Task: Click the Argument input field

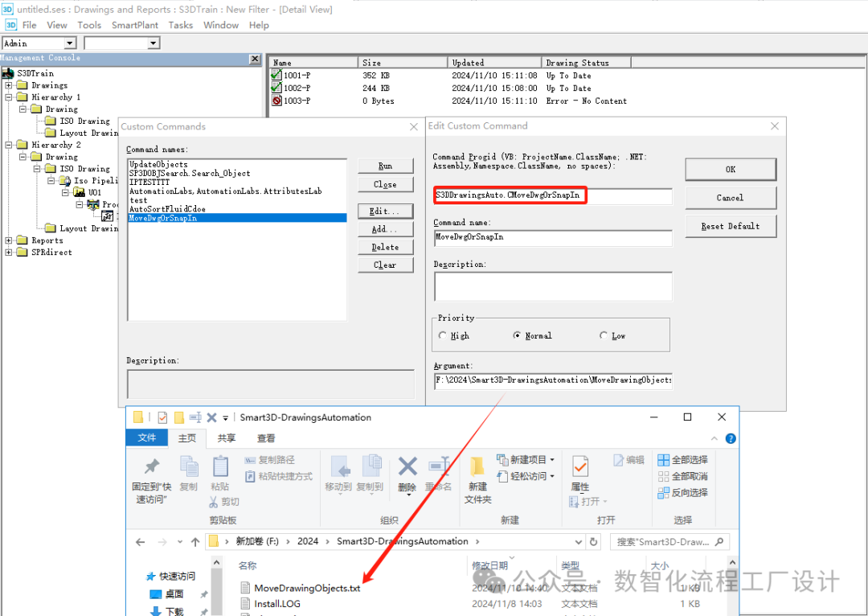Action: pos(553,380)
